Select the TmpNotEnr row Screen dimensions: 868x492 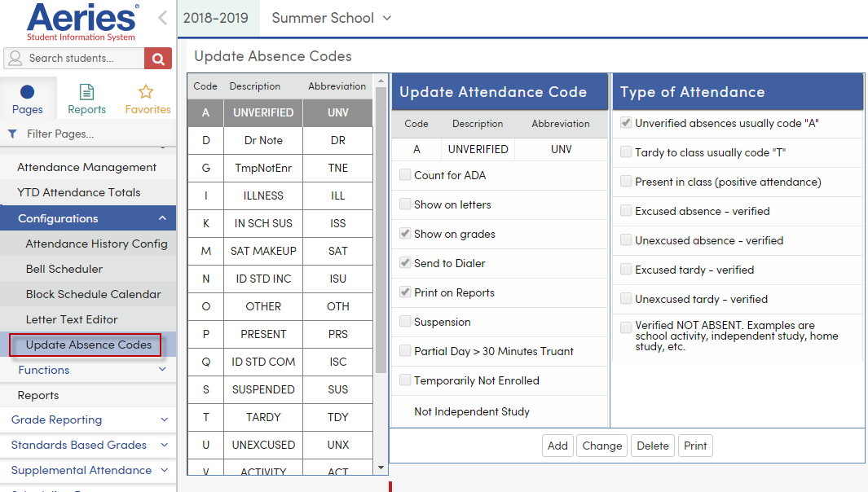[x=280, y=169]
